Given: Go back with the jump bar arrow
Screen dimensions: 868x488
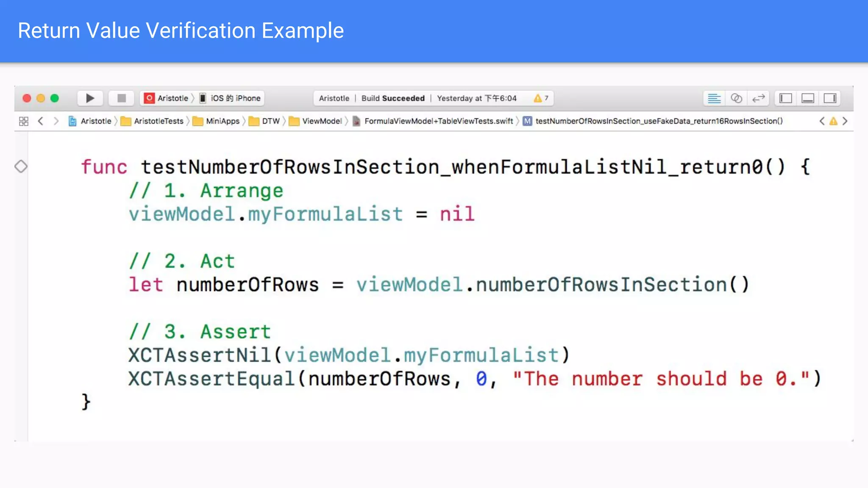Looking at the screenshot, I should click(x=41, y=121).
